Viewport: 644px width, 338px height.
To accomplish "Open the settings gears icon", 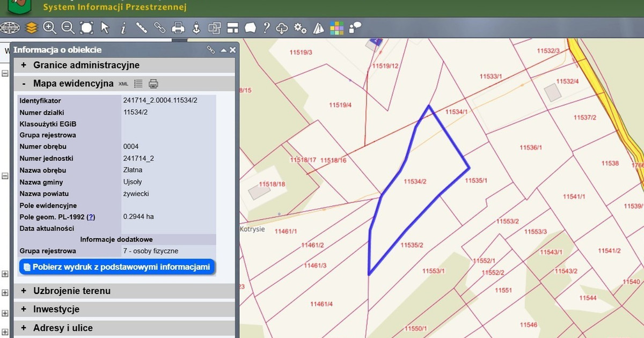I will (301, 27).
